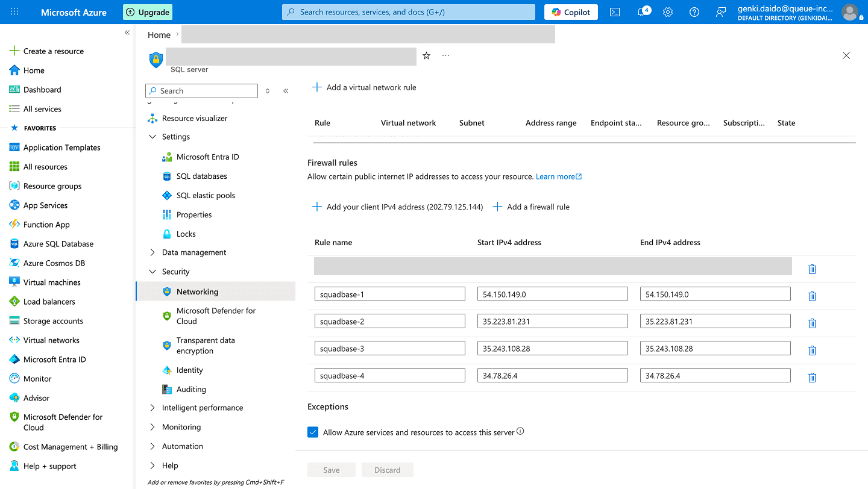
Task: Open the feedback icon in top bar
Action: coord(721,12)
